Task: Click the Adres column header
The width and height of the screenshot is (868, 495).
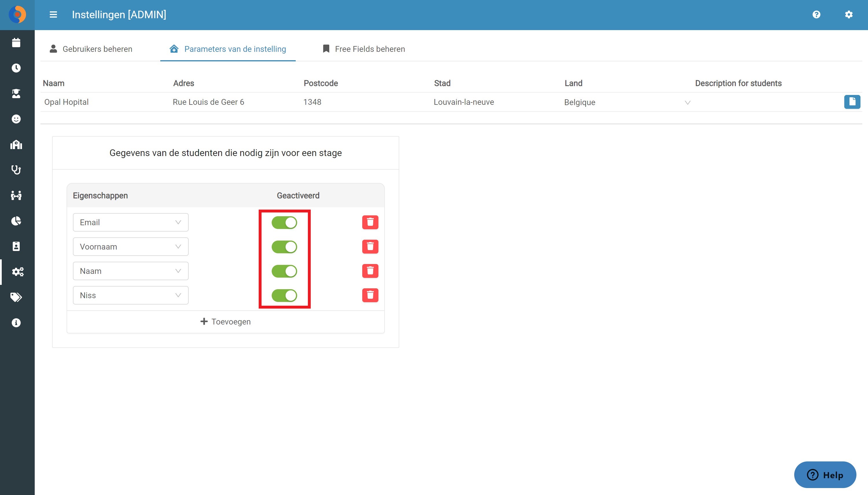Action: pyautogui.click(x=183, y=83)
